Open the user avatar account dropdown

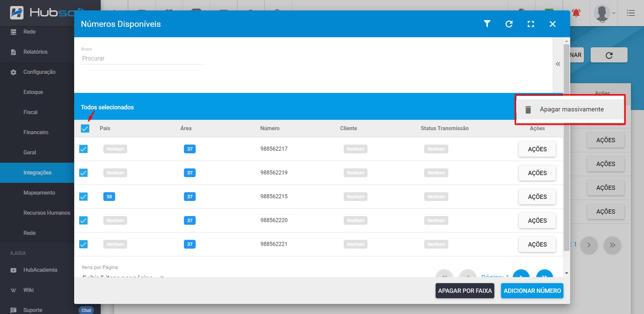[604, 13]
